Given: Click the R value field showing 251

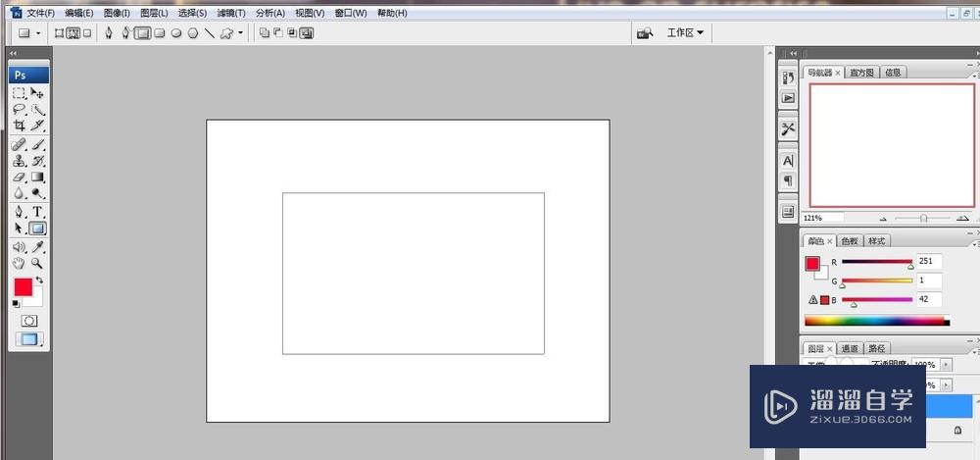Looking at the screenshot, I should coord(929,261).
